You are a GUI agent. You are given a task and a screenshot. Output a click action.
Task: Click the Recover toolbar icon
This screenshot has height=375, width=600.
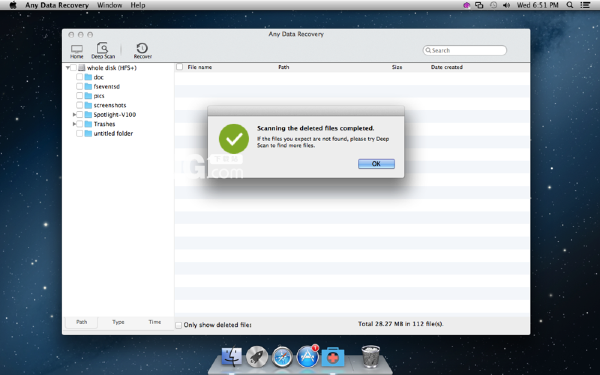pyautogui.click(x=142, y=51)
